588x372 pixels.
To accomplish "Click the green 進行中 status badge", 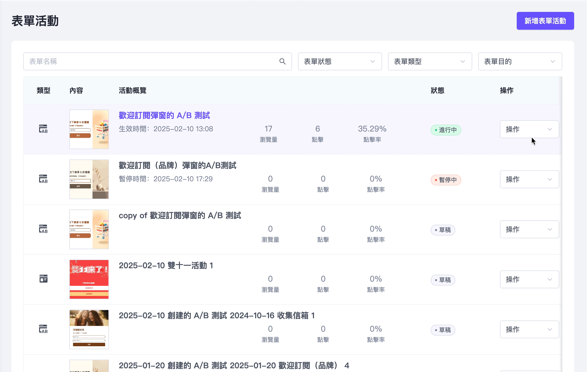I will pyautogui.click(x=445, y=130).
